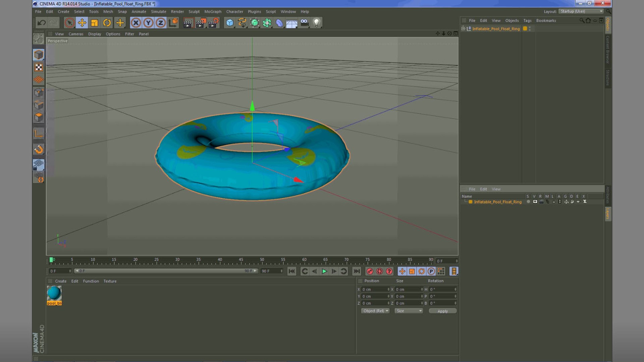
Task: Render the active view
Action: 188,23
